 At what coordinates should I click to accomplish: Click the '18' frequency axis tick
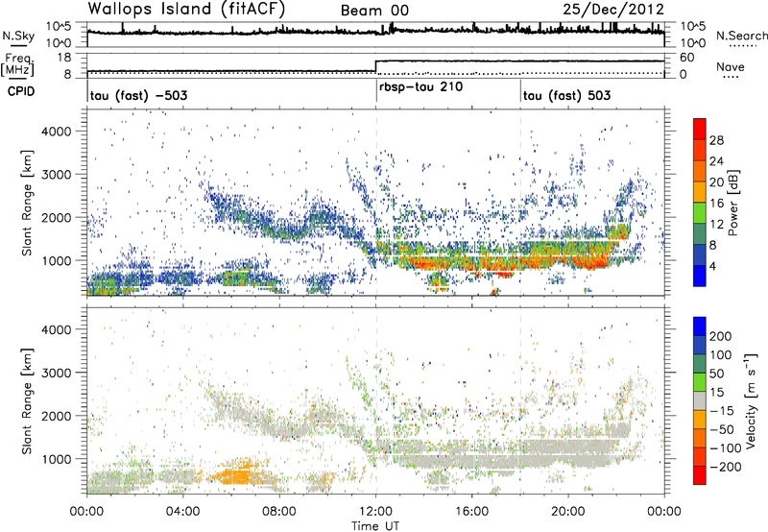click(63, 58)
